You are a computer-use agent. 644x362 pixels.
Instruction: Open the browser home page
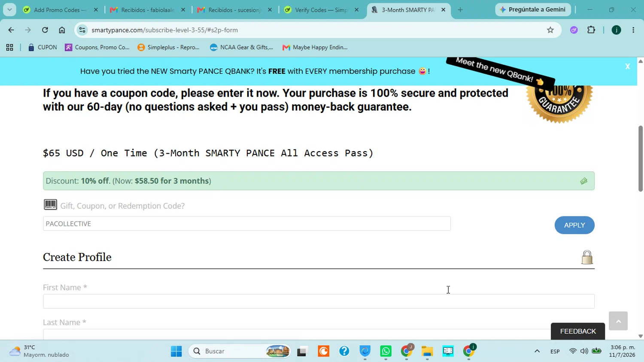62,30
